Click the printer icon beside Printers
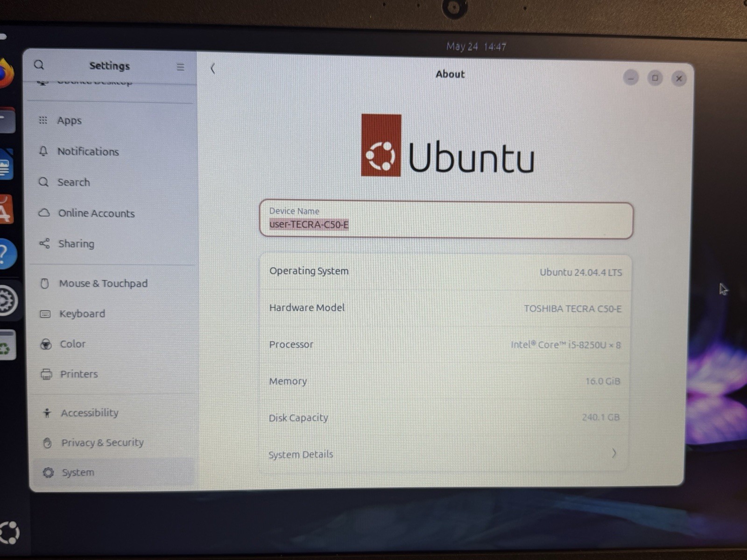 coord(46,374)
